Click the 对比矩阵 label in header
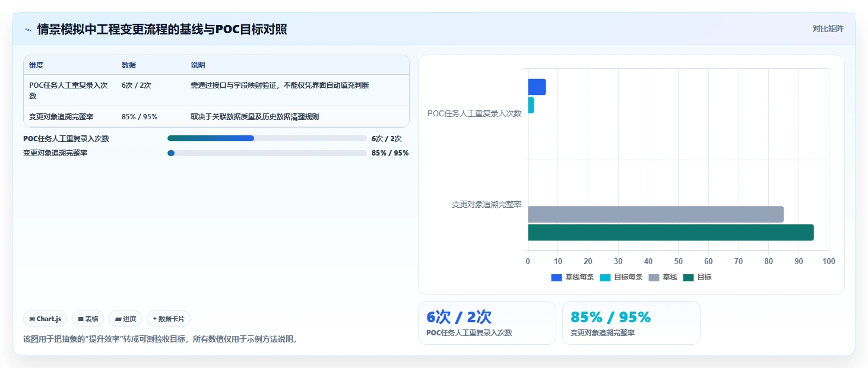 (828, 28)
